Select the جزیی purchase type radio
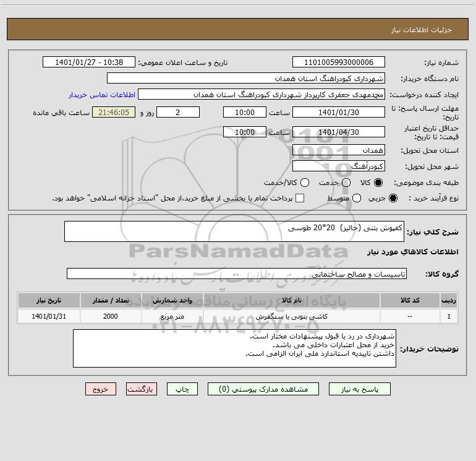The height and width of the screenshot is (461, 476). tap(393, 198)
